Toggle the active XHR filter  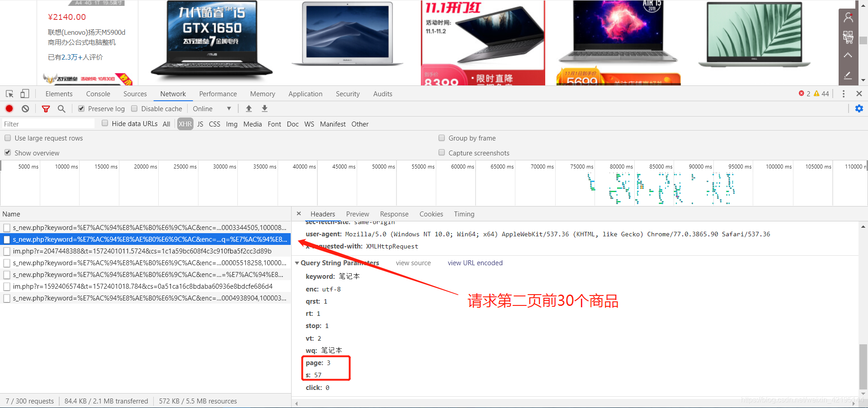click(185, 124)
